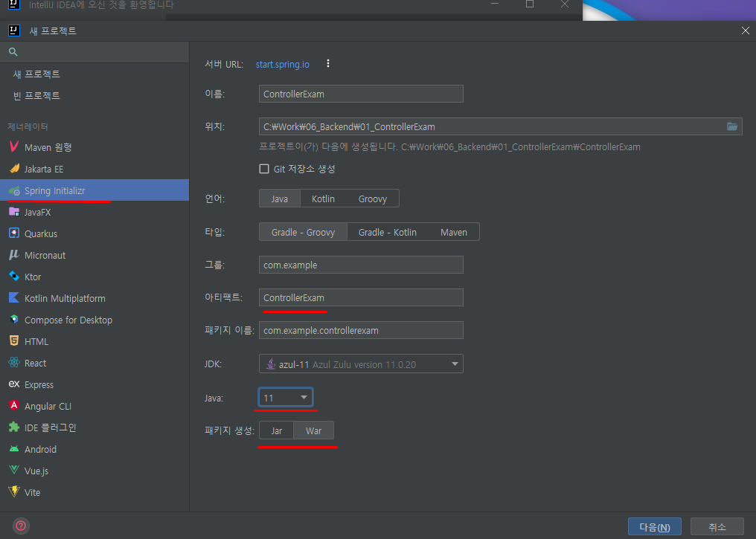Click the 다음(N) button

point(654,527)
